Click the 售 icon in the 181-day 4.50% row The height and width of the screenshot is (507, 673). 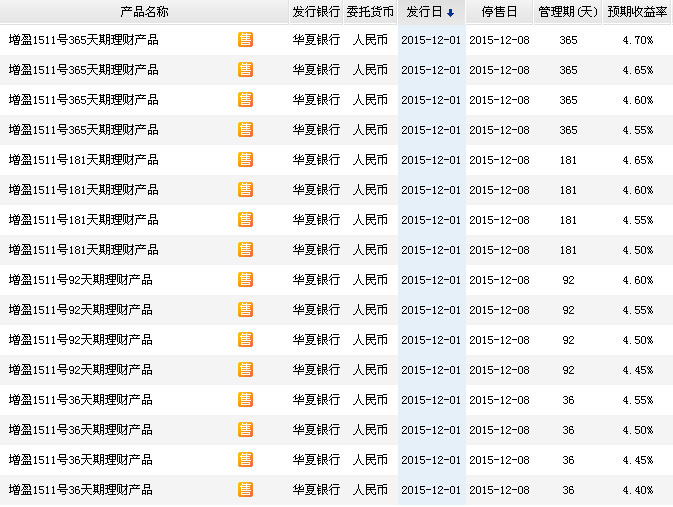point(246,250)
